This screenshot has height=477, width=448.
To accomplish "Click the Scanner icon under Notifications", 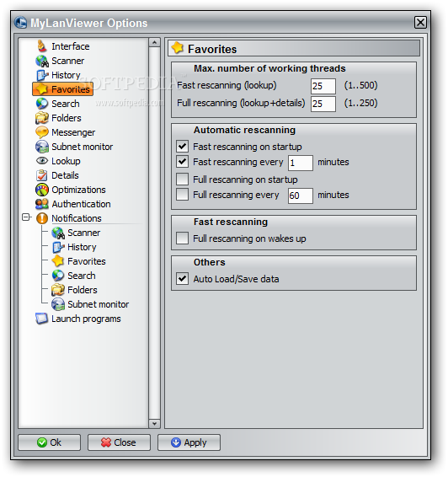I will tap(58, 233).
